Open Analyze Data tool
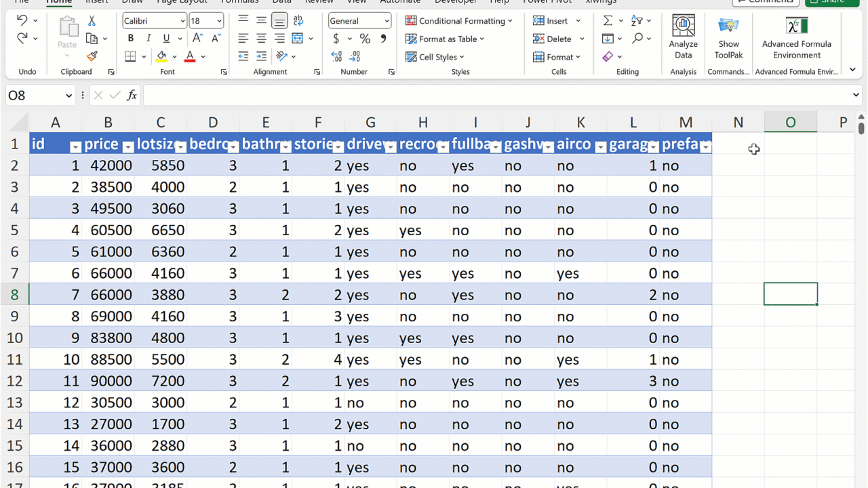Viewport: 868px width, 488px height. pyautogui.click(x=683, y=38)
